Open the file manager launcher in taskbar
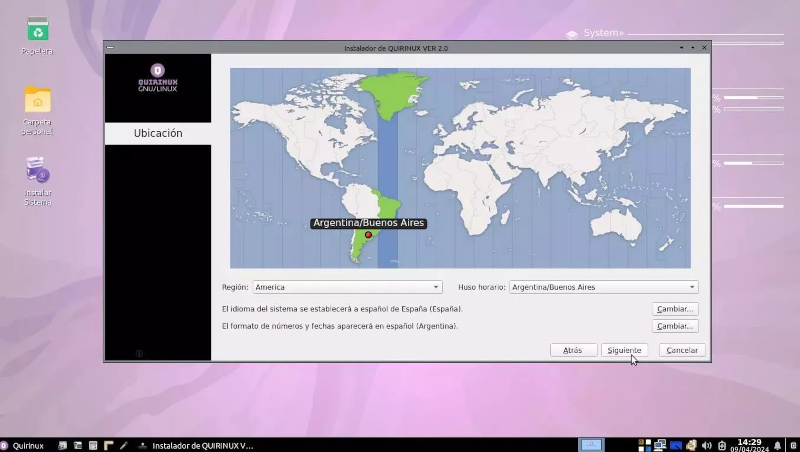Viewport: 800px width, 452px height. point(78,445)
